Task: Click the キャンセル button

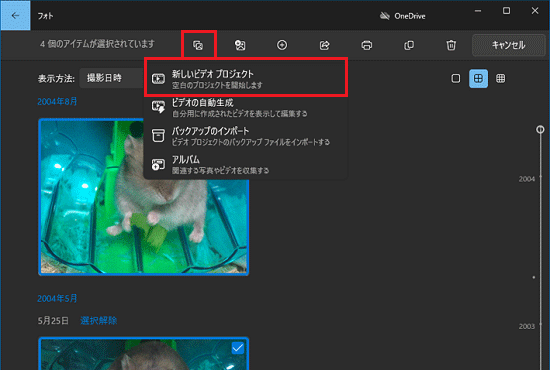Action: coord(508,45)
